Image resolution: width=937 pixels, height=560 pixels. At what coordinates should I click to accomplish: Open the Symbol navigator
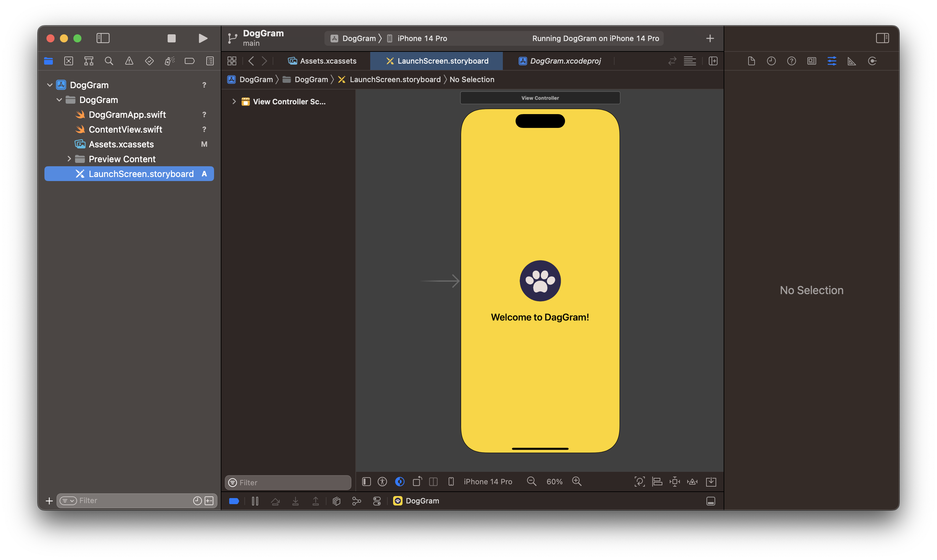[89, 61]
